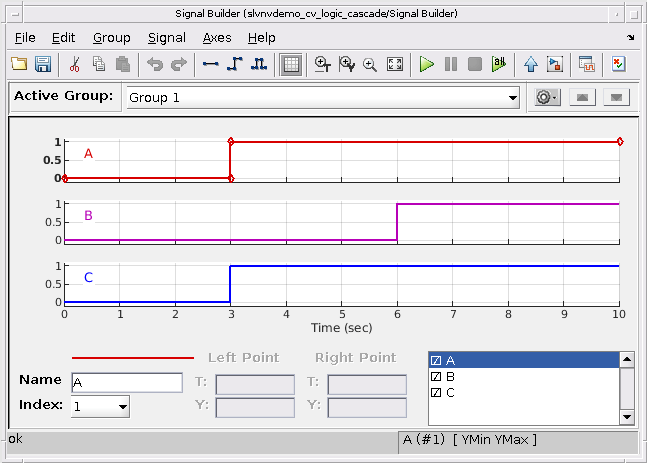Expand the Active Group dropdown
Image resolution: width=647 pixels, height=463 pixels.
click(512, 98)
